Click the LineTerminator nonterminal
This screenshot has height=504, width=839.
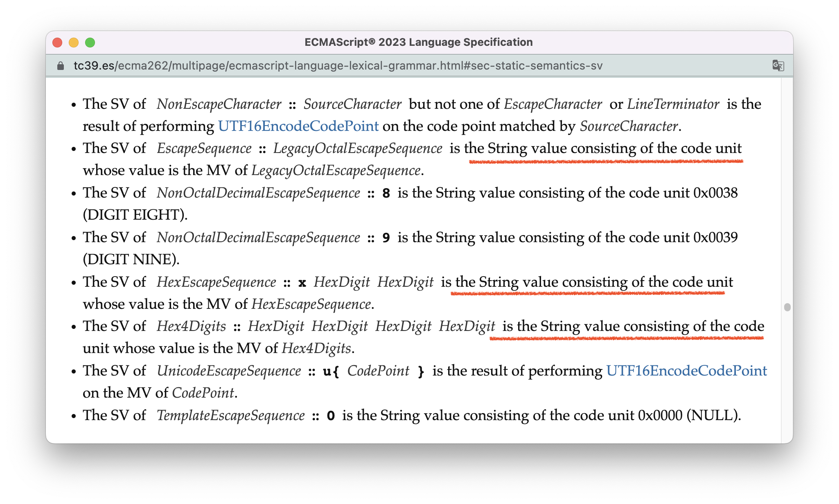click(x=673, y=104)
